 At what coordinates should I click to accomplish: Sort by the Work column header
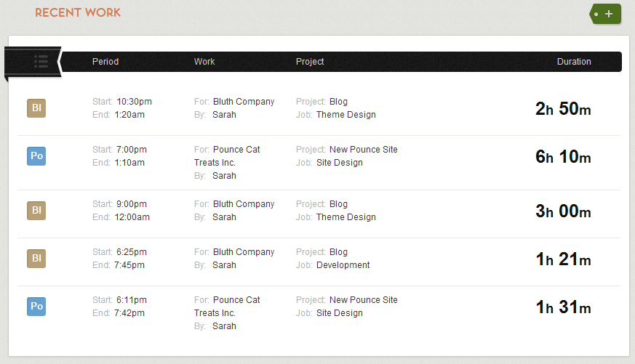coord(204,62)
